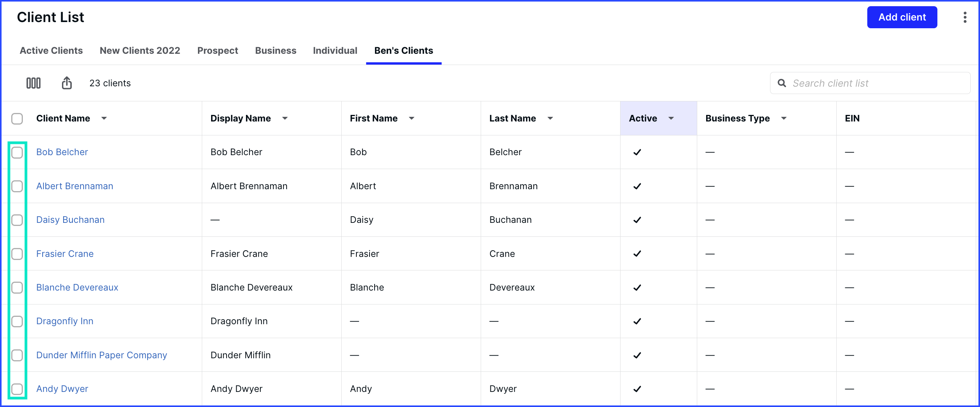Check the Albert Brennaman row checkbox

17,186
